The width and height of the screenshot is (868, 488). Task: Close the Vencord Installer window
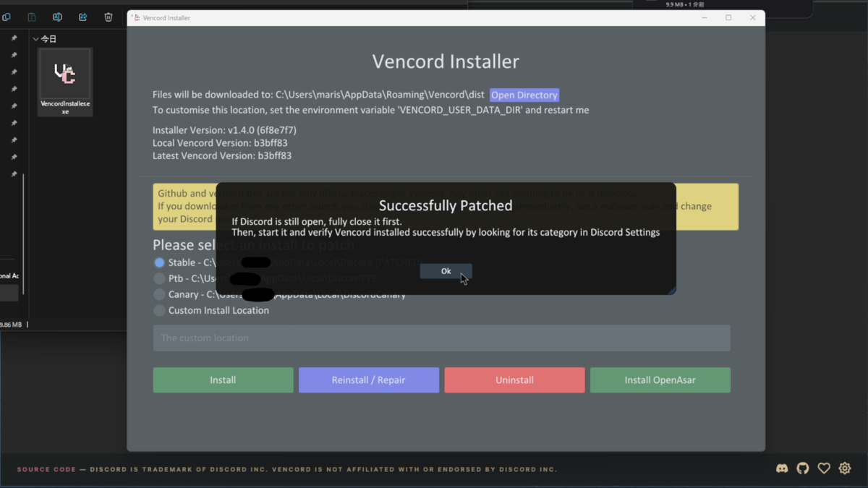tap(753, 17)
